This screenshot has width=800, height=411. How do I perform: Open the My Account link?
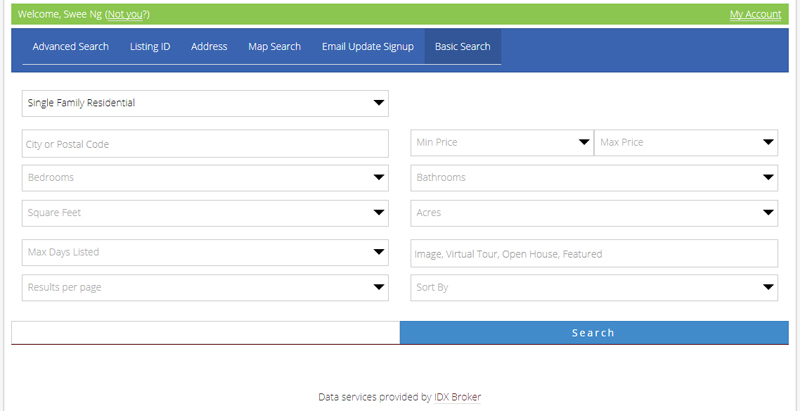tap(755, 14)
